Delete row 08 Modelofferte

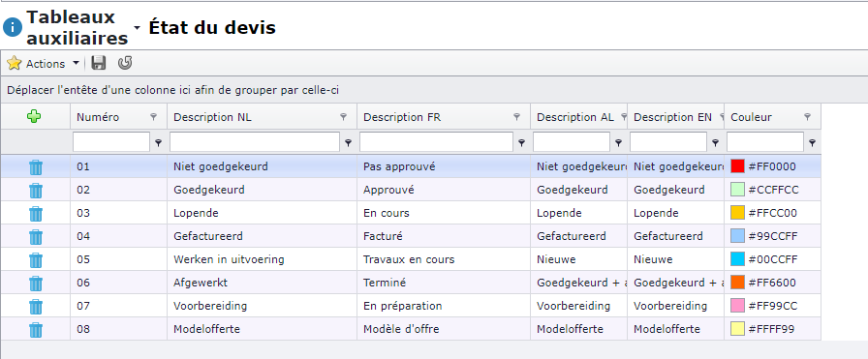pos(36,330)
